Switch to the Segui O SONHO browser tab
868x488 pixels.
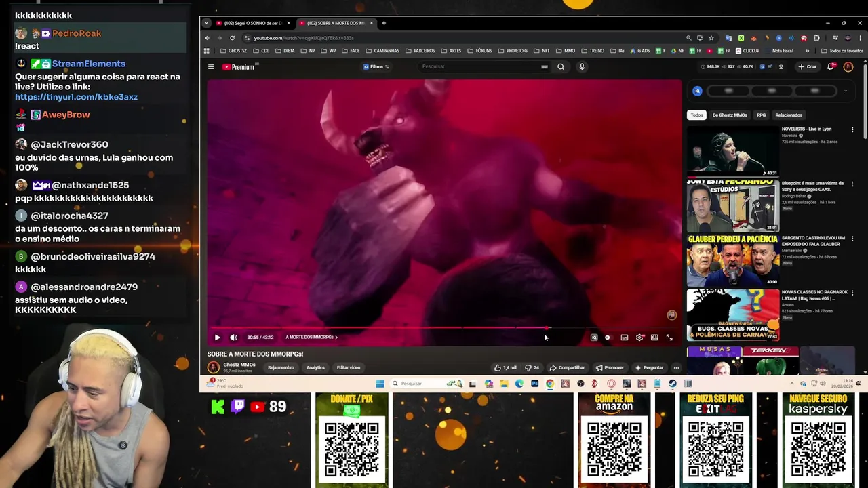tap(252, 23)
